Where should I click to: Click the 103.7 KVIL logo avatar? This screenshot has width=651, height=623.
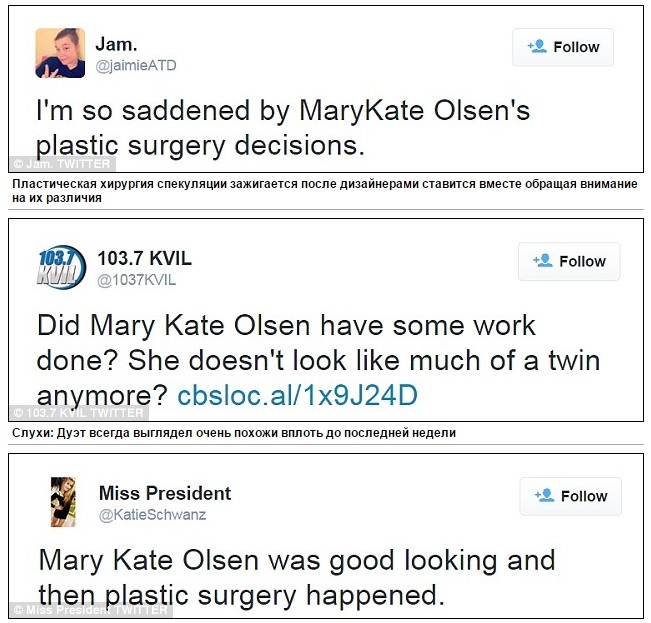click(60, 267)
